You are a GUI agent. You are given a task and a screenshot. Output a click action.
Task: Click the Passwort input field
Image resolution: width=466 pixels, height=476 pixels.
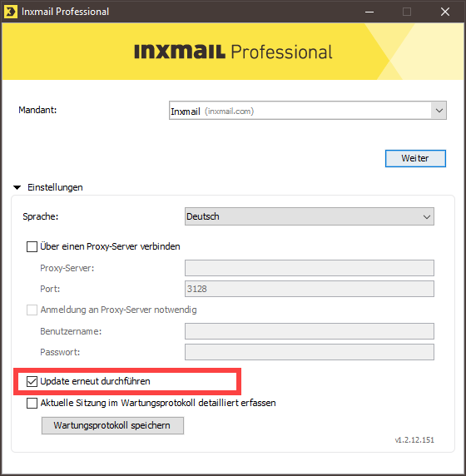point(310,352)
